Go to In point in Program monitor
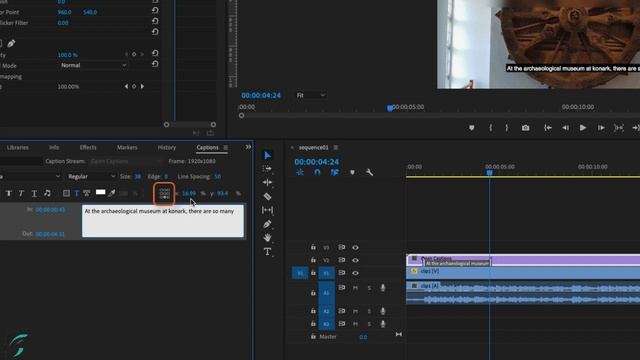The width and height of the screenshot is (640, 360). 548,128
